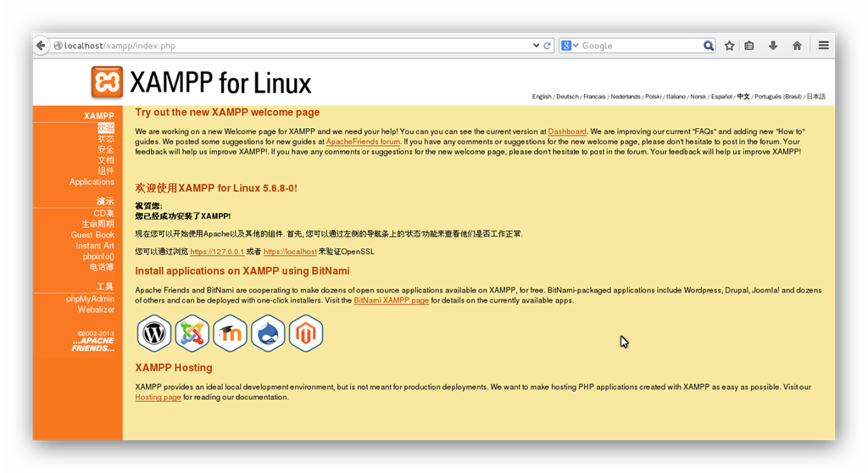This screenshot has width=868, height=473.
Task: Open the Magento application icon
Action: coord(305,333)
